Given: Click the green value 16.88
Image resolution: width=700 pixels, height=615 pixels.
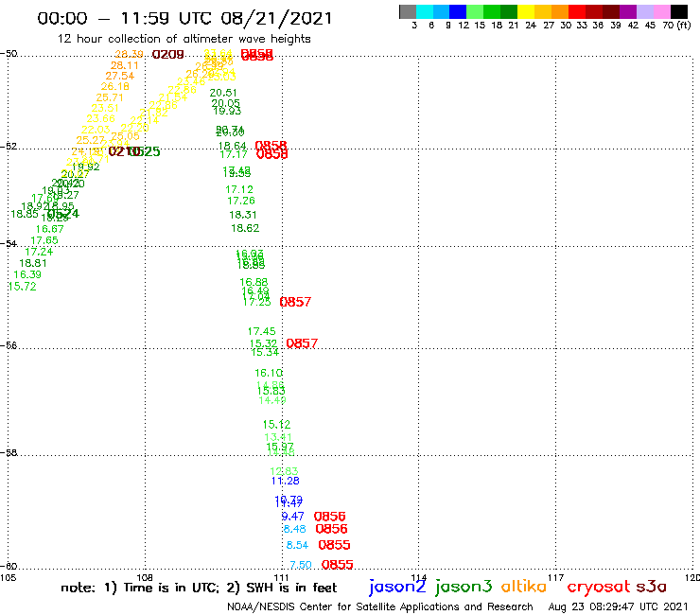Looking at the screenshot, I should pos(254,282).
